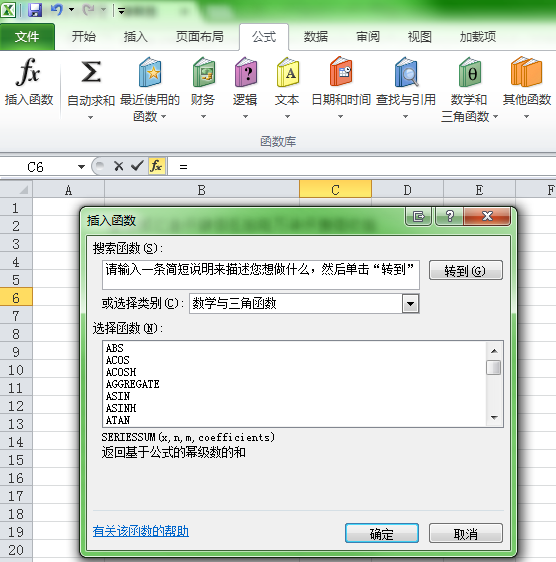Click column B header
Screen dimensions: 556x562
(202, 189)
